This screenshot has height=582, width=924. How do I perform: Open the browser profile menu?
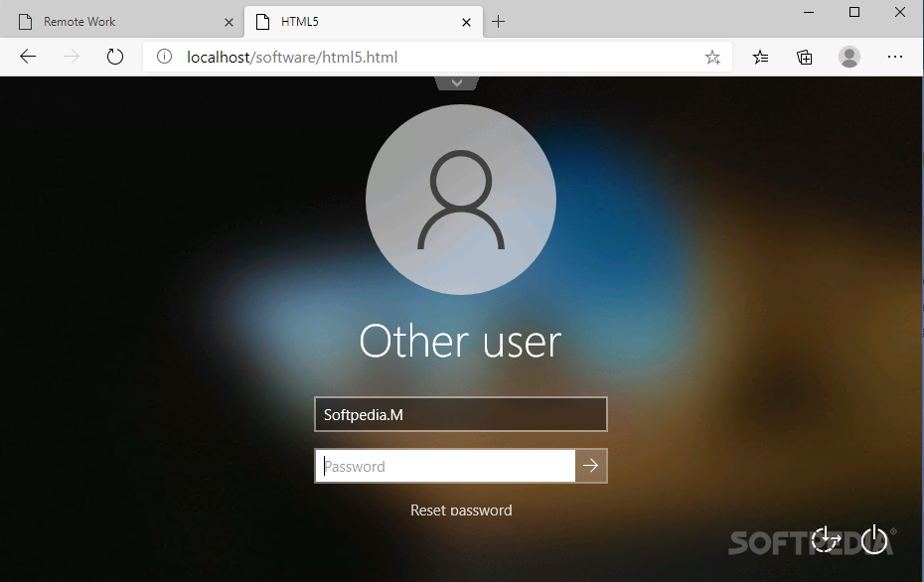[849, 57]
